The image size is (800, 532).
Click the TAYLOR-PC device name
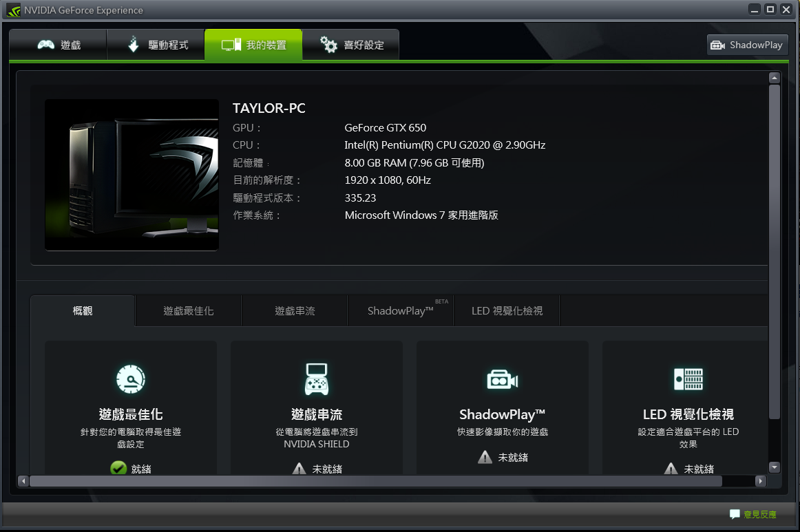269,108
